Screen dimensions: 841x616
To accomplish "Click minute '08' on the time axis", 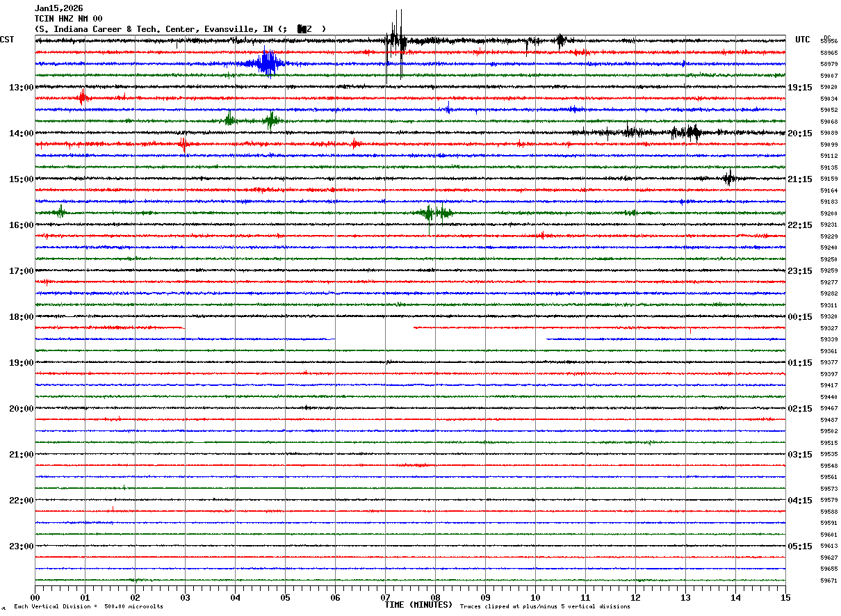I will 435,597.
